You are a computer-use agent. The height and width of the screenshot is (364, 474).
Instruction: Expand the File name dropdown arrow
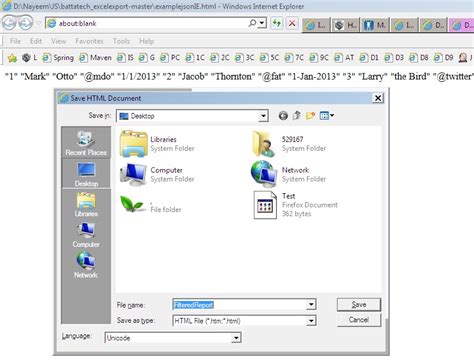click(x=311, y=304)
